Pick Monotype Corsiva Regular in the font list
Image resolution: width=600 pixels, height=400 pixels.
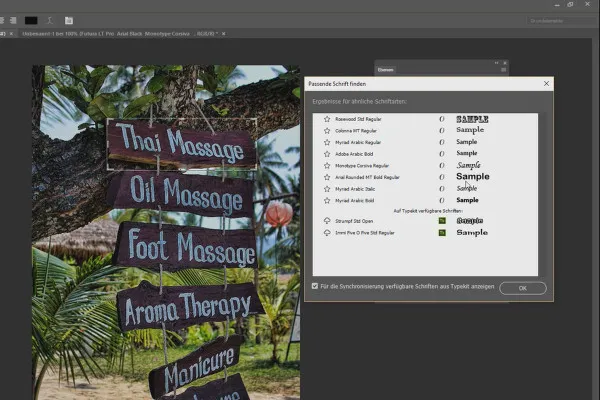pos(362,166)
